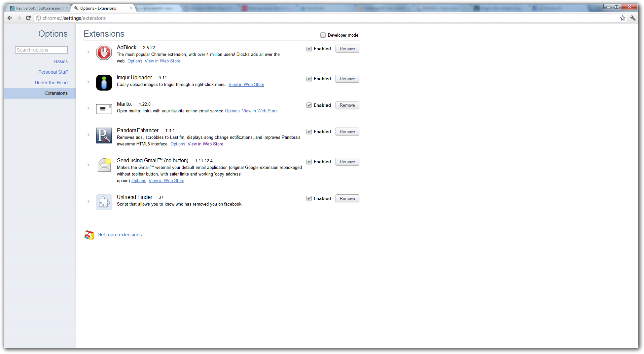
Task: Expand Unfriend Finder details arrow
Action: (x=89, y=202)
